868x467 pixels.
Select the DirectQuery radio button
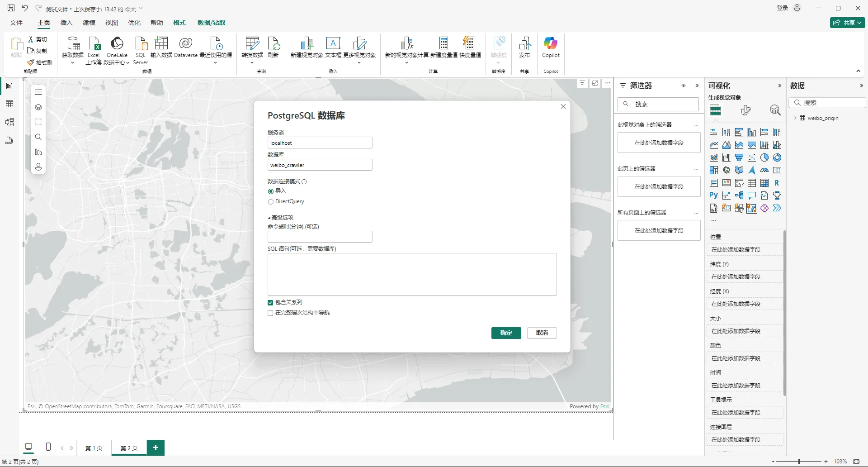pyautogui.click(x=270, y=201)
